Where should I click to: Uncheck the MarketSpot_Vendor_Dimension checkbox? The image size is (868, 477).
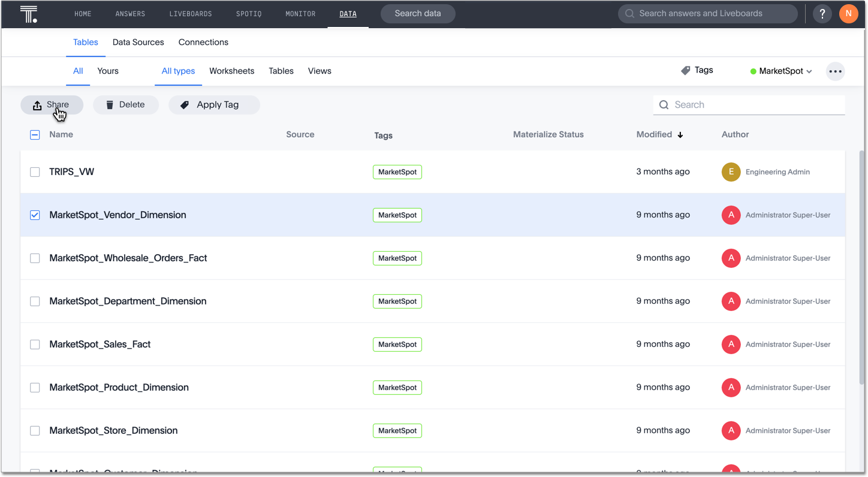click(x=35, y=215)
